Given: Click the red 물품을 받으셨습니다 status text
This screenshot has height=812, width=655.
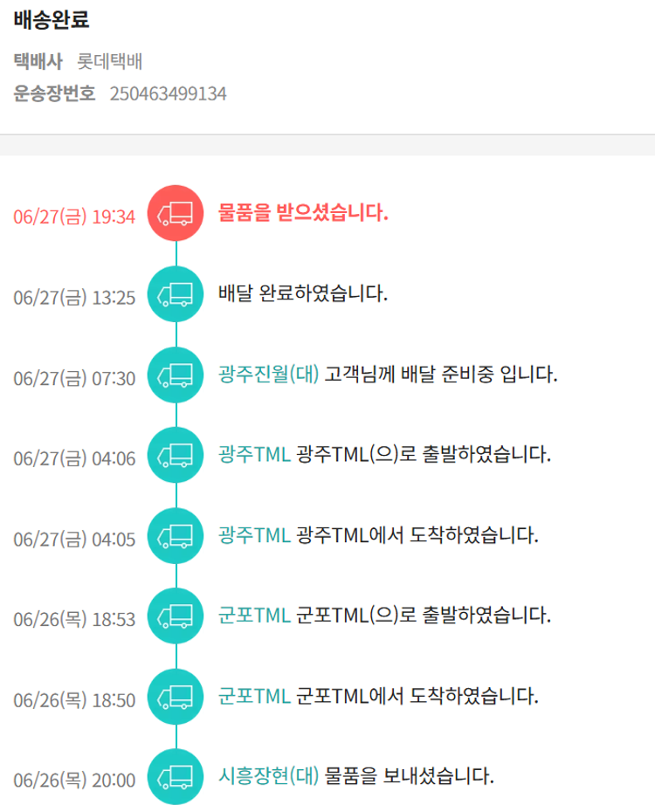Looking at the screenshot, I should [x=303, y=213].
